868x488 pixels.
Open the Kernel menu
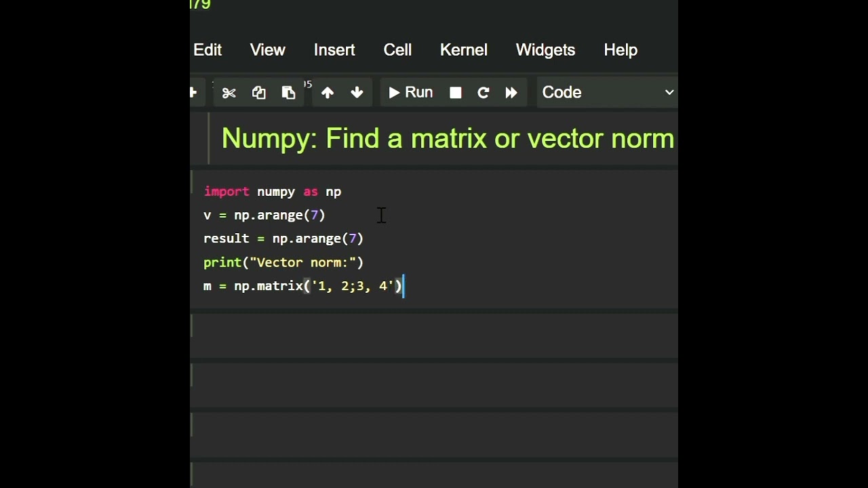464,50
